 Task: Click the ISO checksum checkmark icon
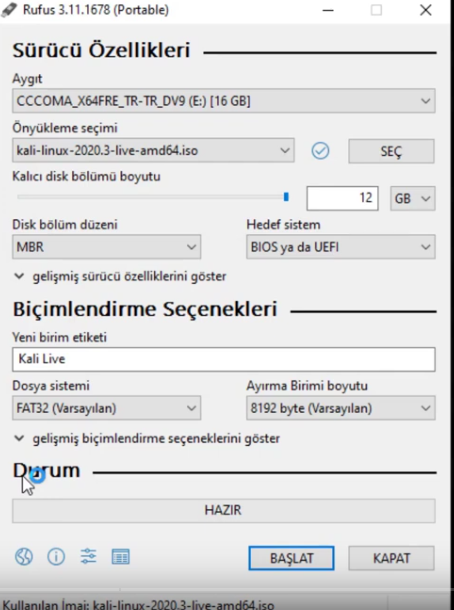tap(320, 151)
